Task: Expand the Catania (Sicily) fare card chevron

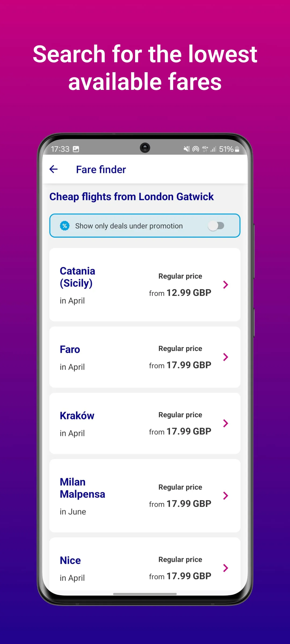Action: point(226,285)
